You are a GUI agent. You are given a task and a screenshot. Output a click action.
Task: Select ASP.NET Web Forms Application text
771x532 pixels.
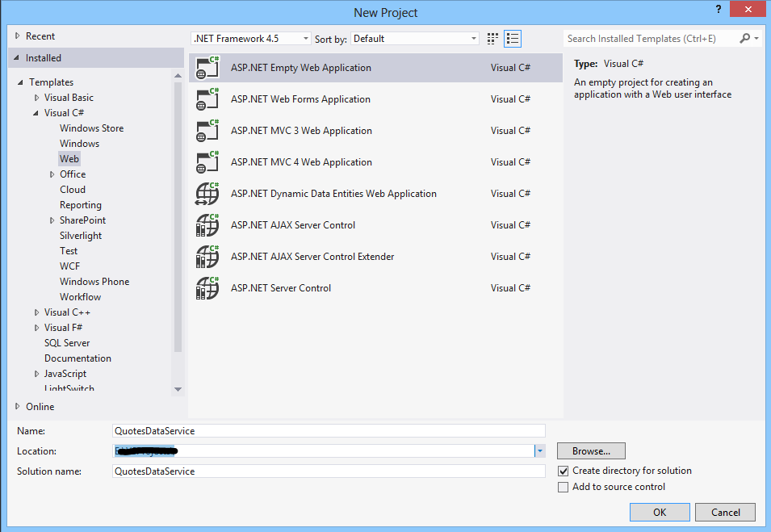(x=300, y=99)
